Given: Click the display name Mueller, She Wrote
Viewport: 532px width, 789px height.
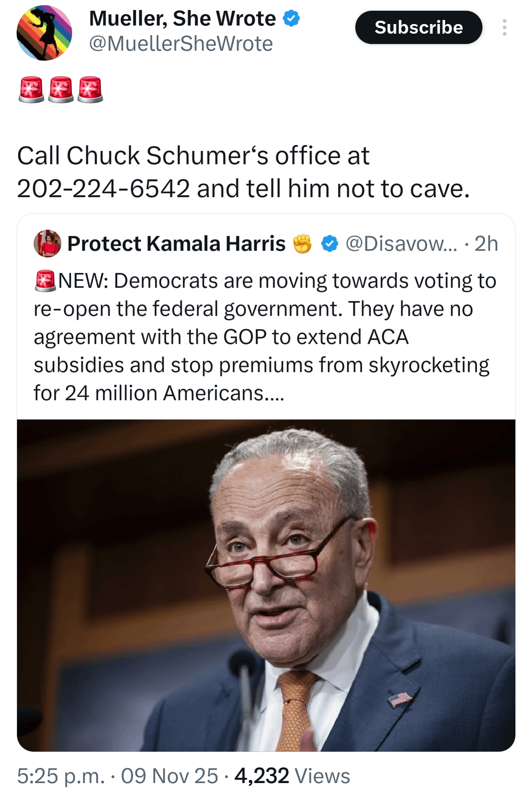Looking at the screenshot, I should [183, 18].
